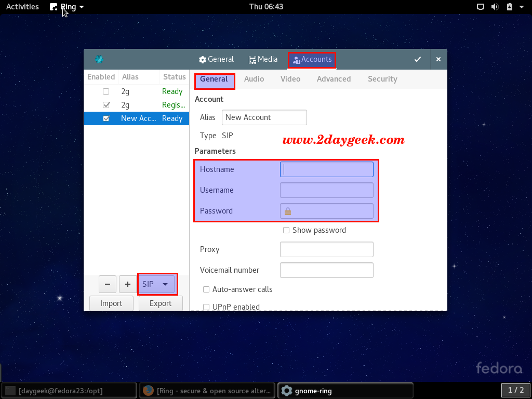The width and height of the screenshot is (532, 399).
Task: Disable the 2g account with Registered status
Action: coord(106,105)
